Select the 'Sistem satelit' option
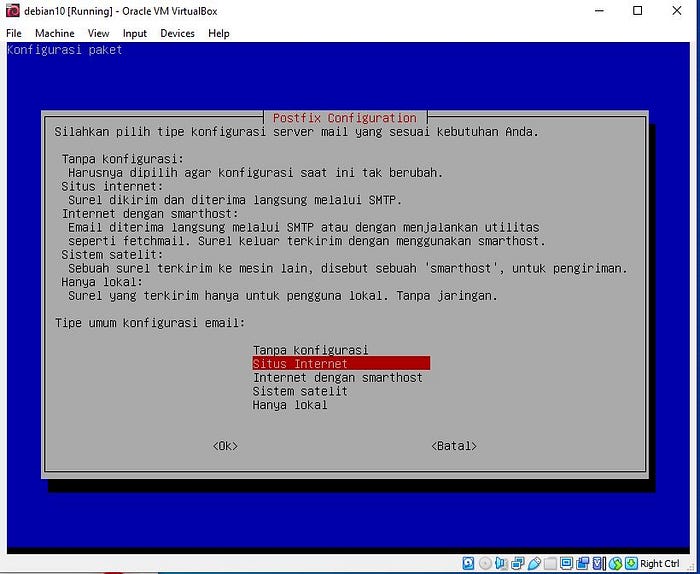 pos(300,391)
